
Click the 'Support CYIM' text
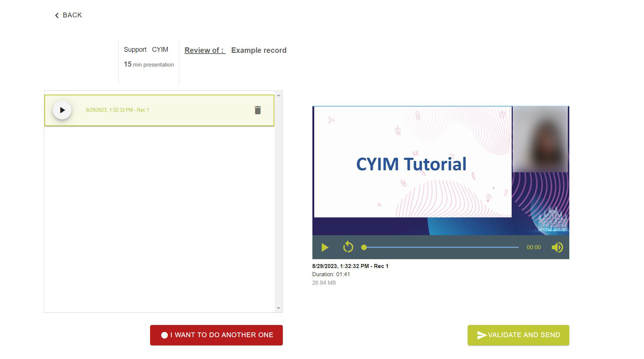point(146,50)
